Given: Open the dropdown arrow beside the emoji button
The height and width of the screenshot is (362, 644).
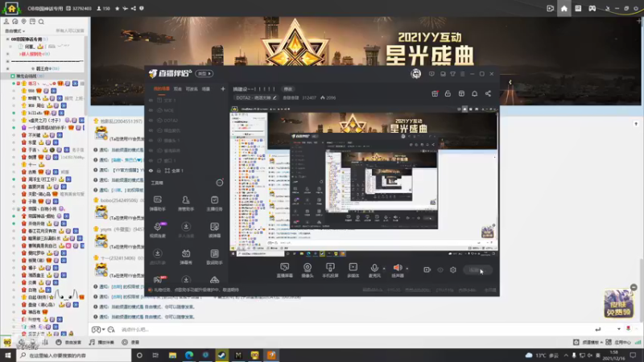Looking at the screenshot, I should [x=103, y=330].
